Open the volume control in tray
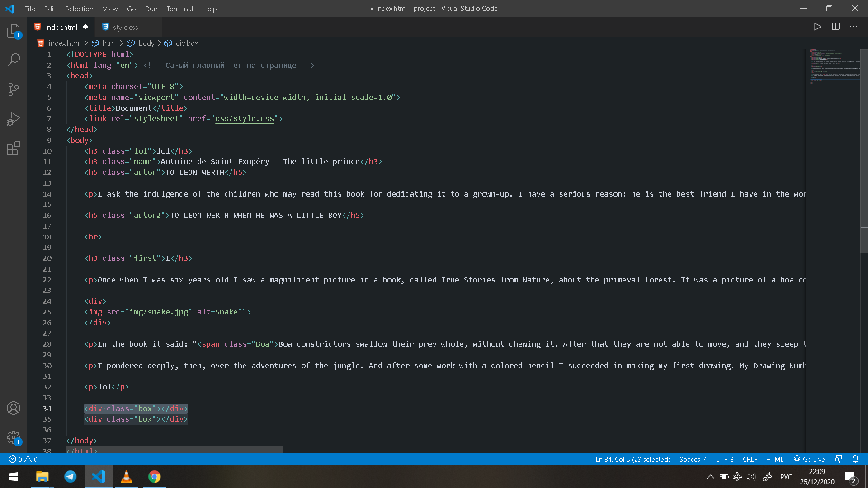 pyautogui.click(x=751, y=477)
